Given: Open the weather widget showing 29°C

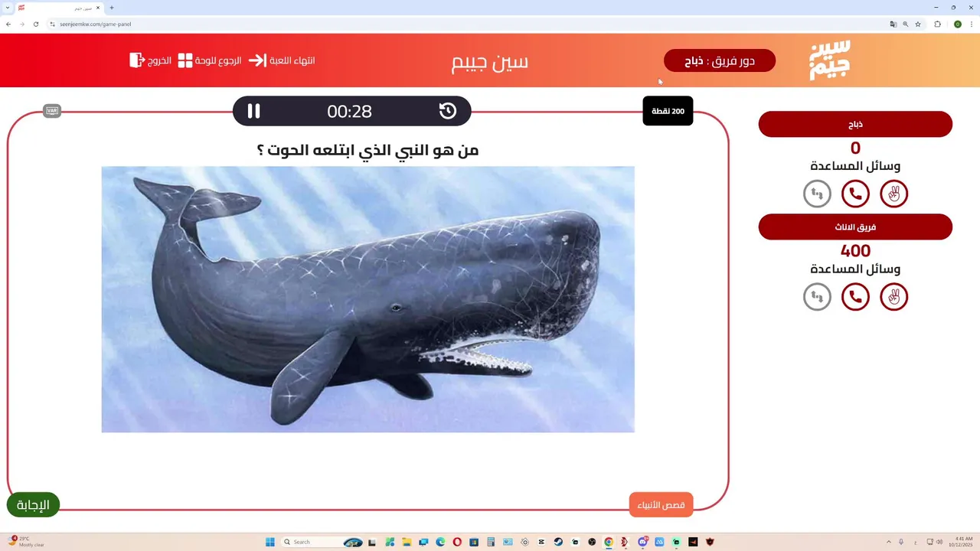Looking at the screenshot, I should coord(28,542).
